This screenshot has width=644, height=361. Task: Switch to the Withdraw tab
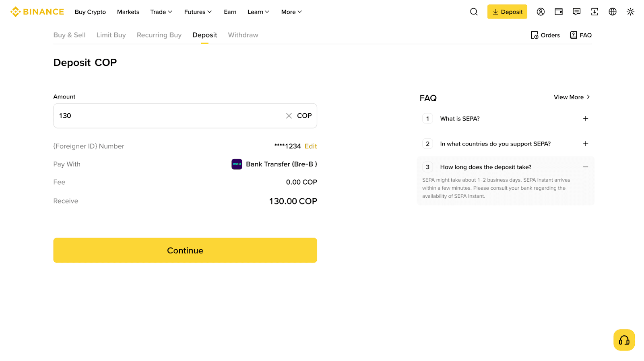[x=243, y=35]
